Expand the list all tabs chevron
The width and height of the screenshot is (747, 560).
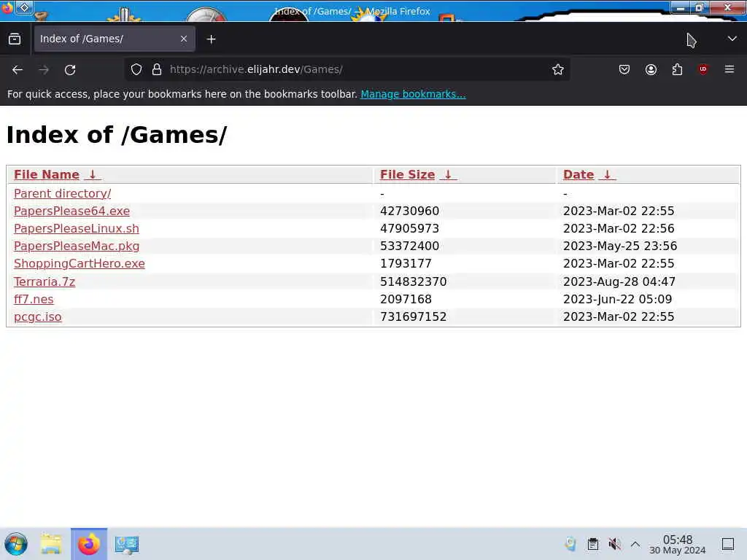point(732,39)
